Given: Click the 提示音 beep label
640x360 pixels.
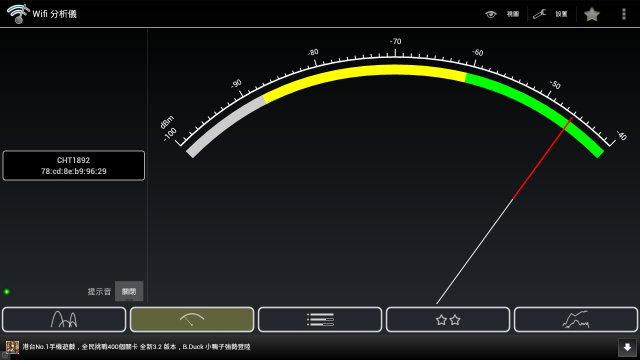Looking at the screenshot, I should [x=99, y=291].
